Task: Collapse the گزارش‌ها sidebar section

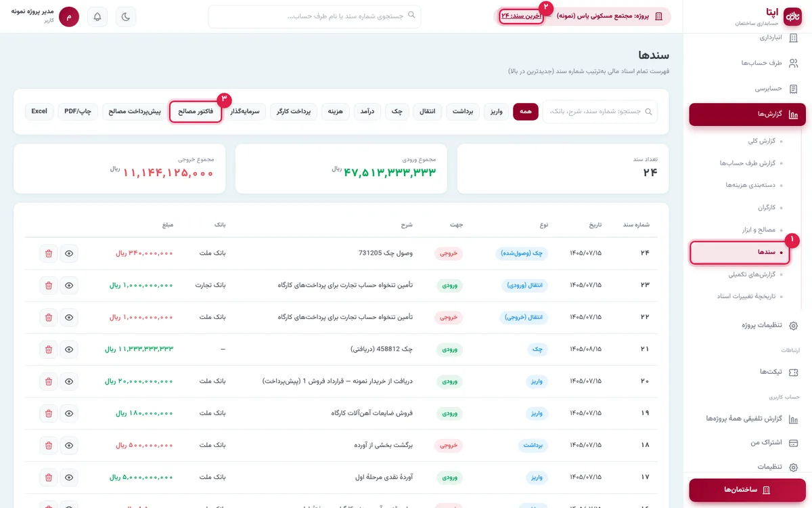Action: [x=747, y=114]
